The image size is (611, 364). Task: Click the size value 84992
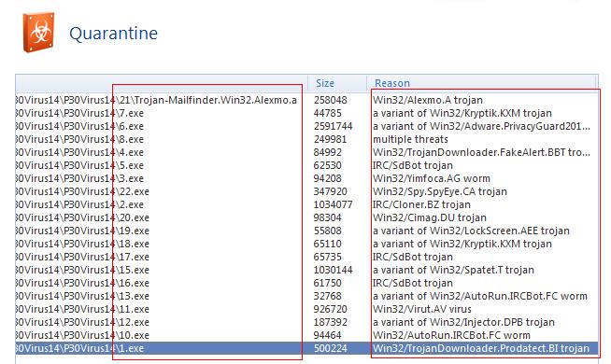point(327,152)
